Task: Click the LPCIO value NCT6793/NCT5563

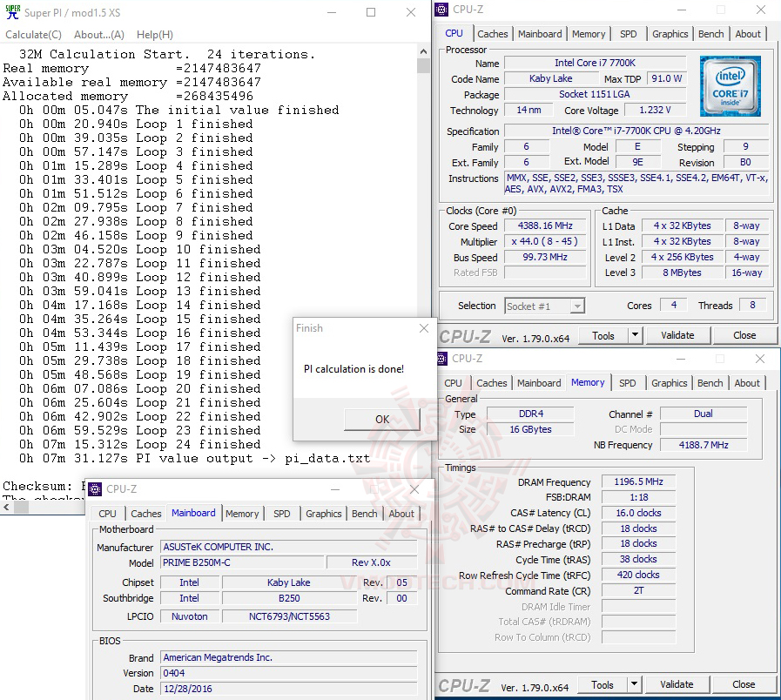Action: 289,616
